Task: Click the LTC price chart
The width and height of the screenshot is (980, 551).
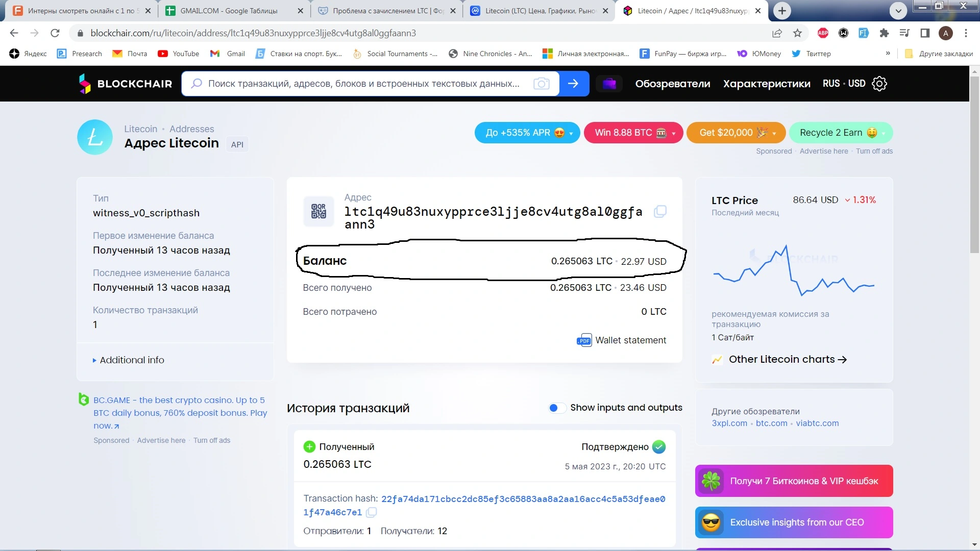Action: (794, 270)
